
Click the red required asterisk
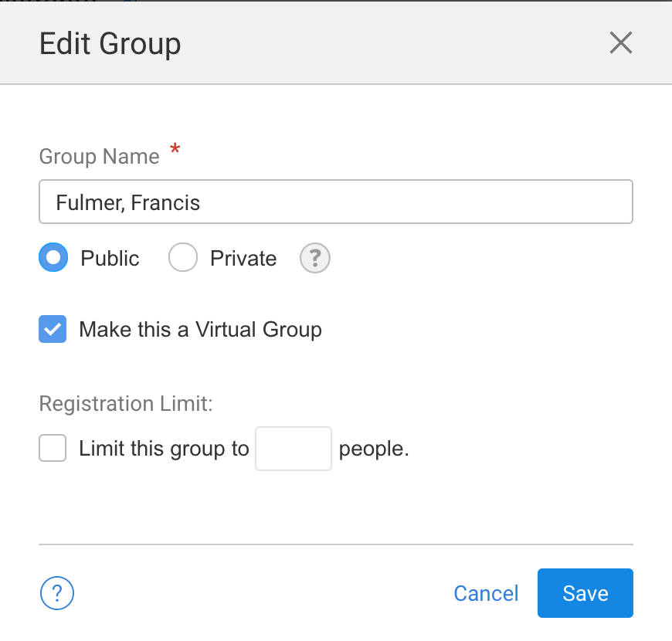click(x=175, y=151)
